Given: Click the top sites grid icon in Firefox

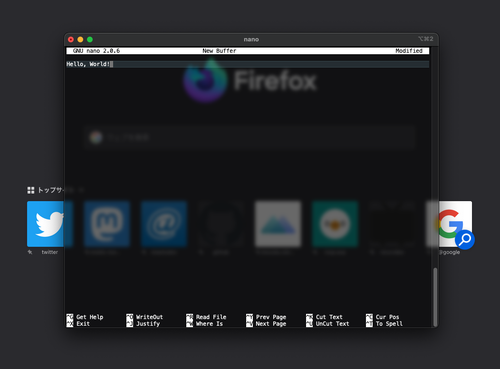Looking at the screenshot, I should 31,190.
